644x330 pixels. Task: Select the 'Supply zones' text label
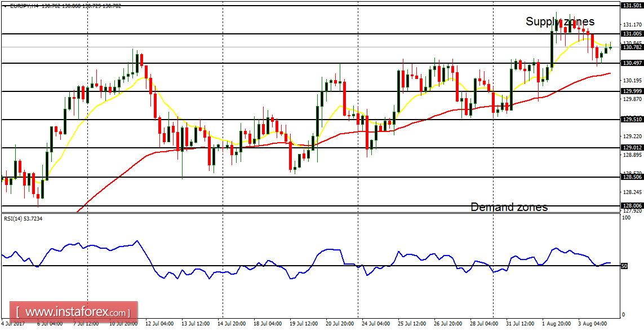coord(560,21)
